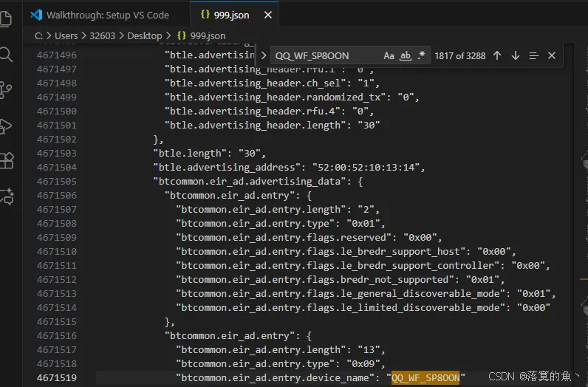Click the entry length value "13"
Image resolution: width=588 pixels, height=387 pixels.
[x=369, y=350]
